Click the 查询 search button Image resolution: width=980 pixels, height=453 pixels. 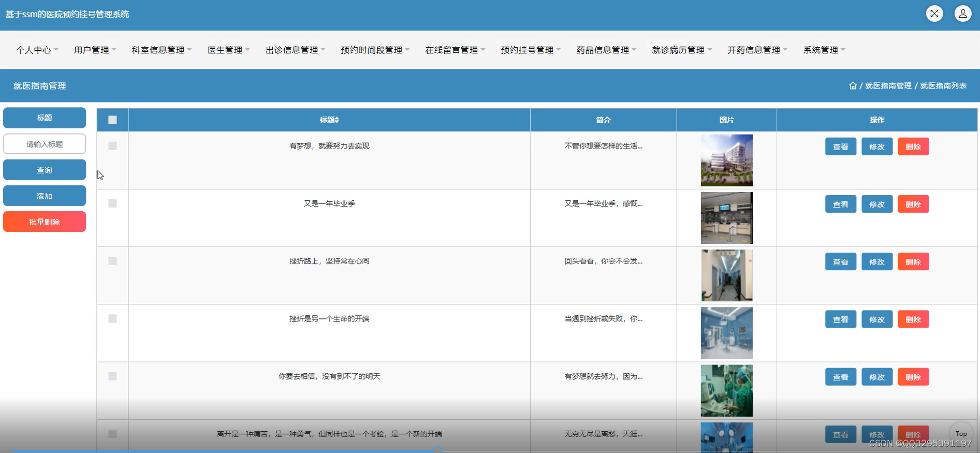[x=45, y=170]
